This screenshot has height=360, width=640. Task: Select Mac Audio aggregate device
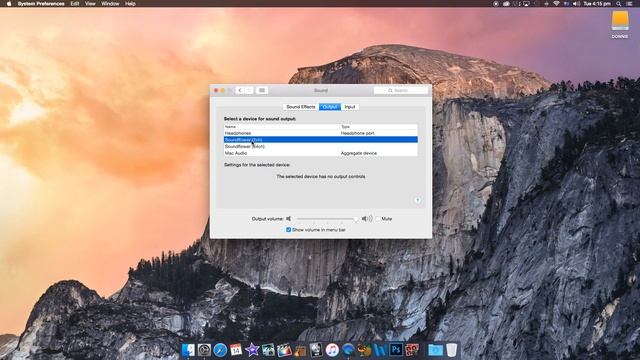pyautogui.click(x=320, y=153)
